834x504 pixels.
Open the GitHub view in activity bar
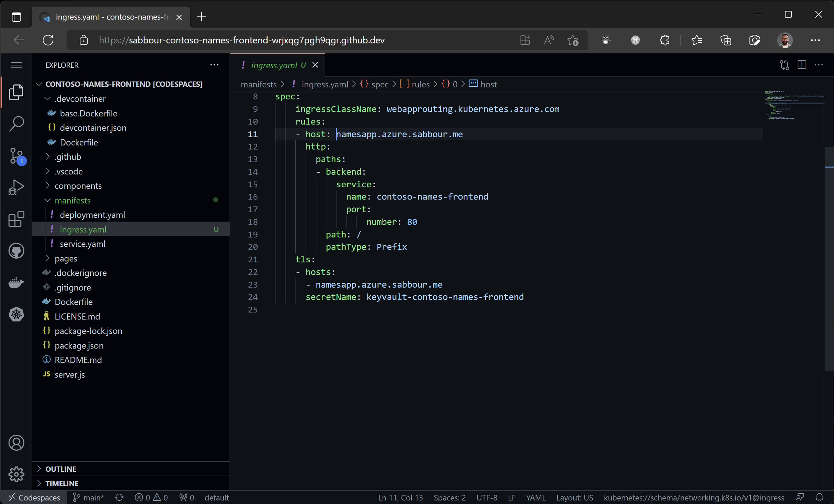click(16, 251)
